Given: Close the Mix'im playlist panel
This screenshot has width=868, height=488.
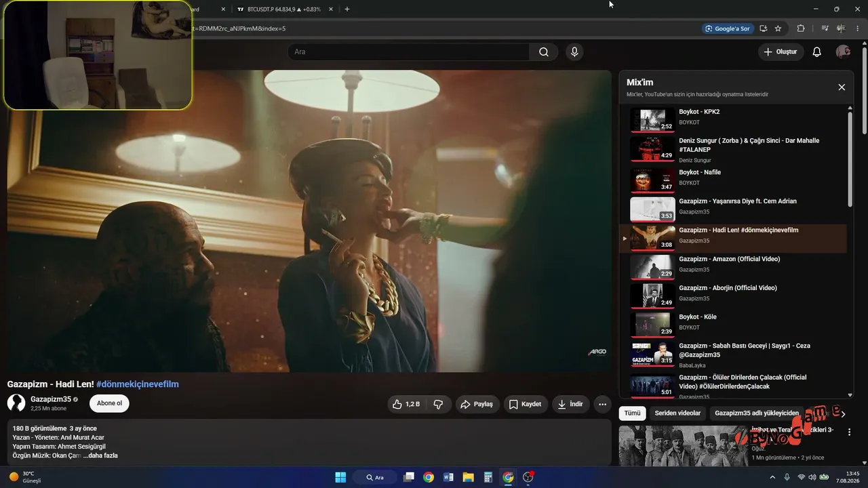Looking at the screenshot, I should (842, 87).
